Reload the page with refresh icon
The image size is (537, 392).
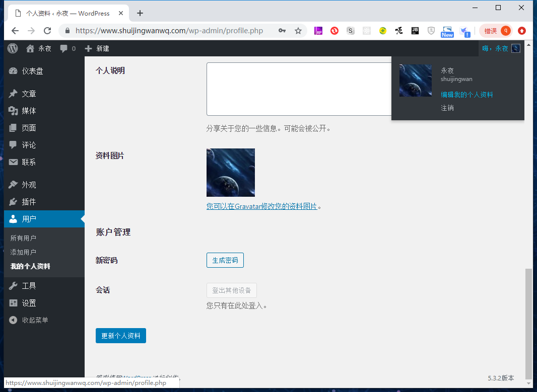tap(47, 31)
